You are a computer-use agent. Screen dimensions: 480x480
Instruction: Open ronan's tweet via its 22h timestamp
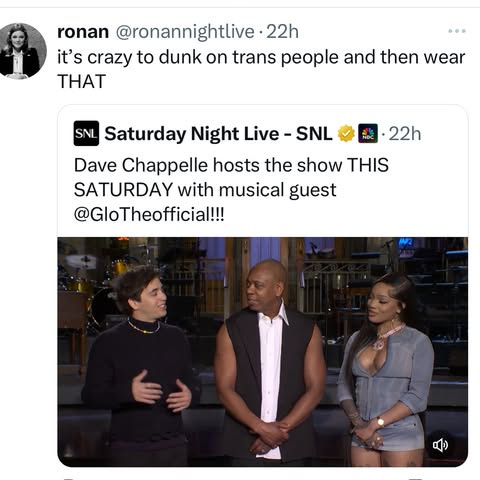click(282, 32)
